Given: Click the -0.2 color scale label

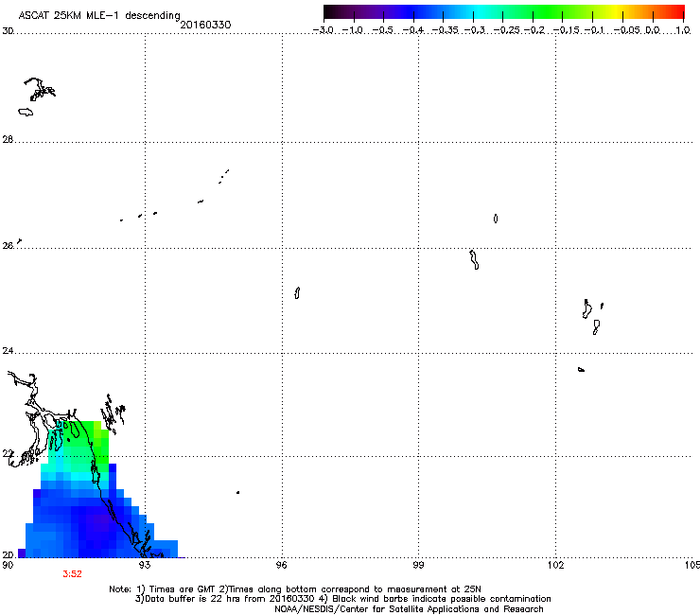Looking at the screenshot, I should coord(534,30).
